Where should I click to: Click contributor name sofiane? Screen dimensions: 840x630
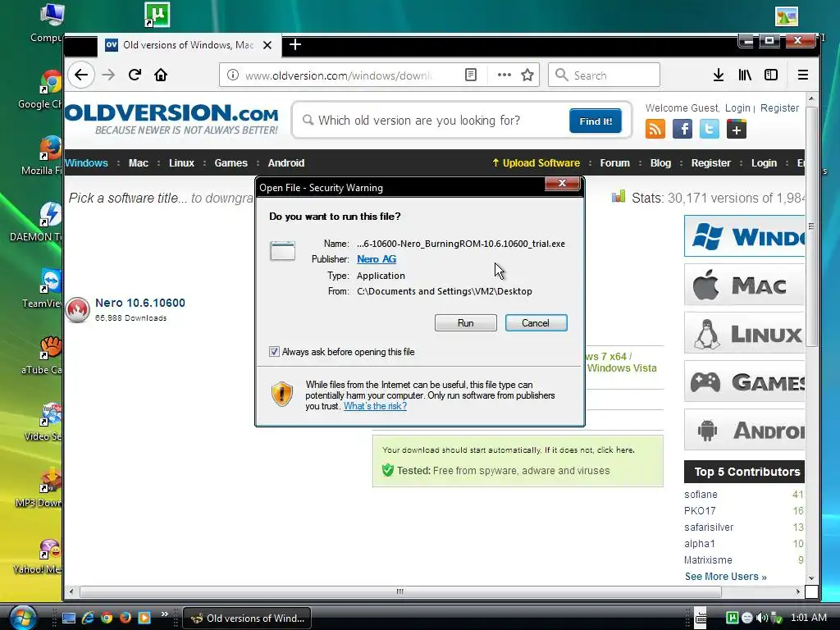pos(701,495)
